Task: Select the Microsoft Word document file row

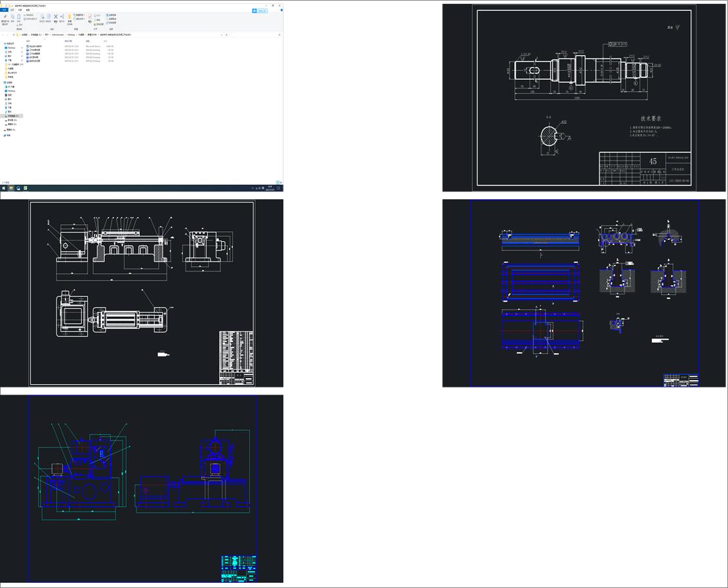Action: (x=70, y=47)
